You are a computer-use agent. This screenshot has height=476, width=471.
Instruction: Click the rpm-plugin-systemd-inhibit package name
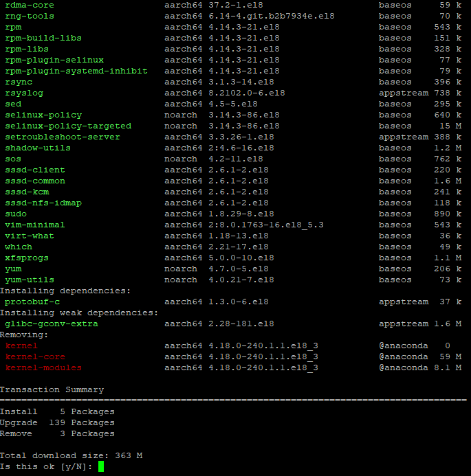pos(76,71)
